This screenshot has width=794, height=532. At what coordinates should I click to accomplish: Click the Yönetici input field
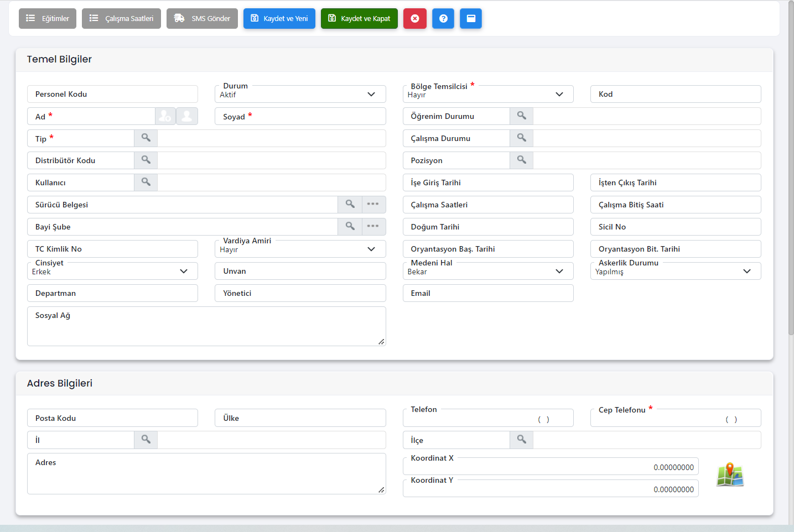(300, 293)
